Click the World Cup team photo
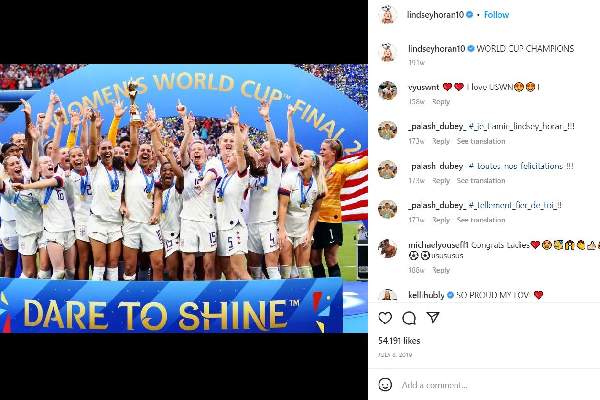The height and width of the screenshot is (400, 600). (184, 198)
